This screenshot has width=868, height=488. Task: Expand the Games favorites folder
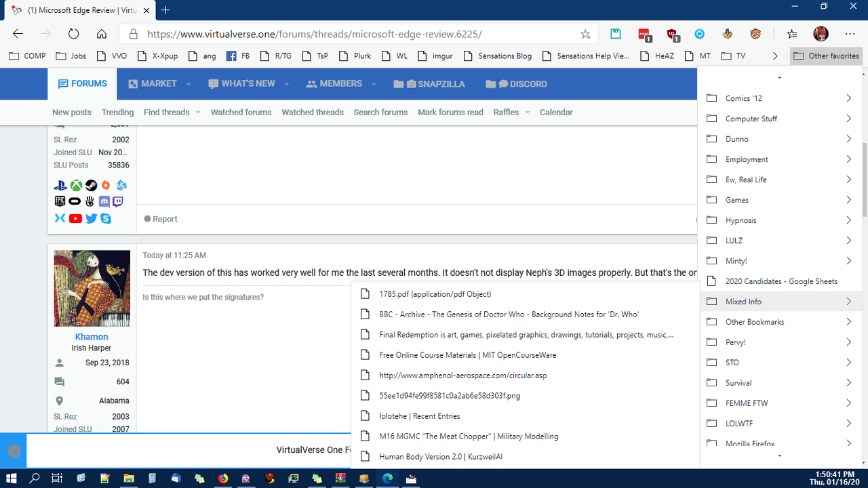pyautogui.click(x=779, y=200)
